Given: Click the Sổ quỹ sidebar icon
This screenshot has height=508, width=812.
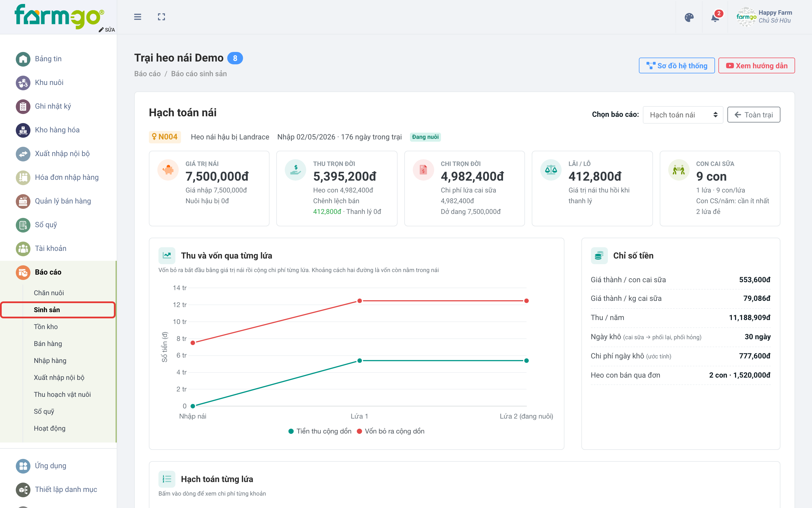Looking at the screenshot, I should tap(23, 225).
